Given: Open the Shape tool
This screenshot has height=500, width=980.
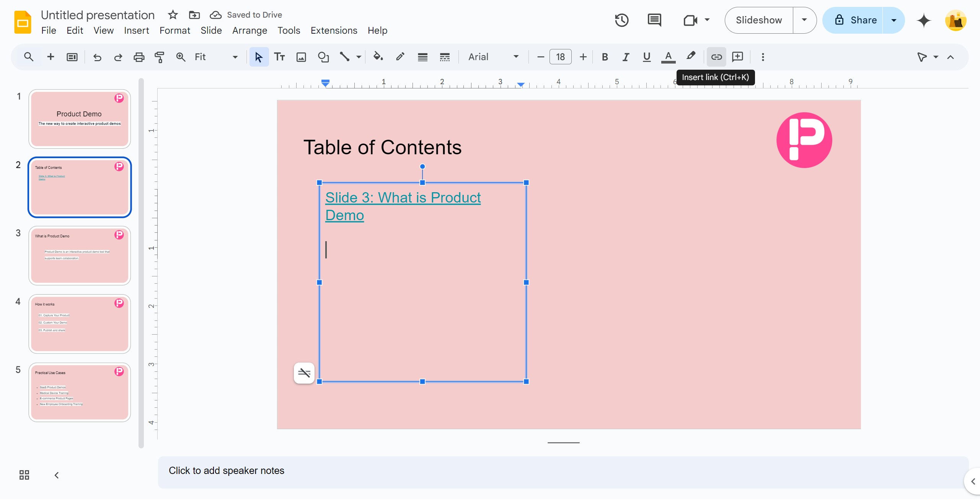Looking at the screenshot, I should (323, 57).
